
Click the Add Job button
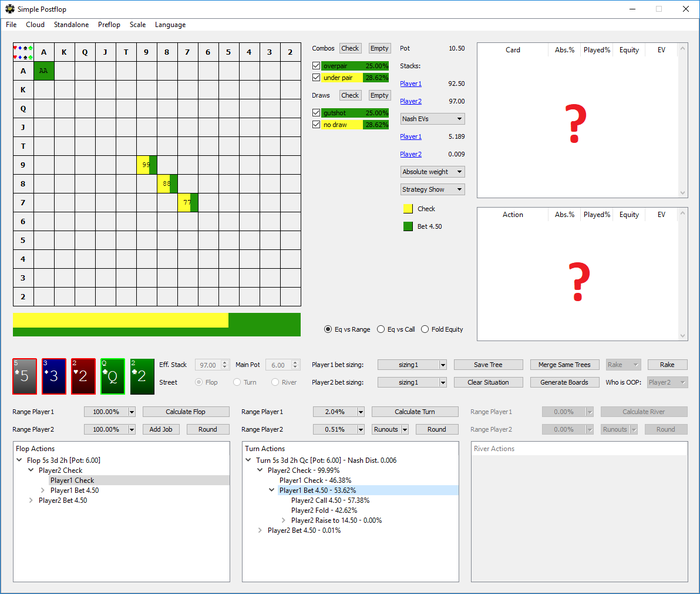(x=161, y=429)
